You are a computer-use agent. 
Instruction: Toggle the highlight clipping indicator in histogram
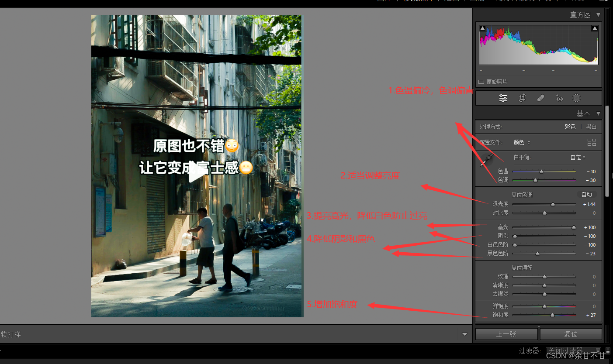[x=595, y=28]
